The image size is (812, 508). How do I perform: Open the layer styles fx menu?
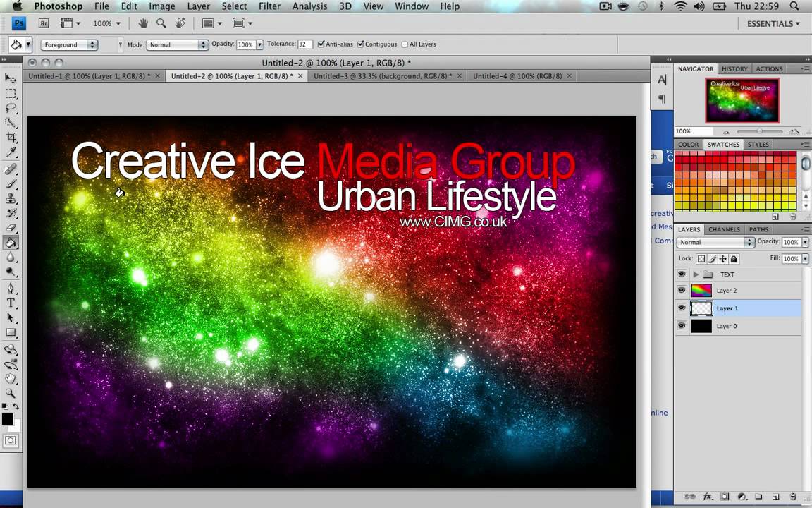pos(707,497)
